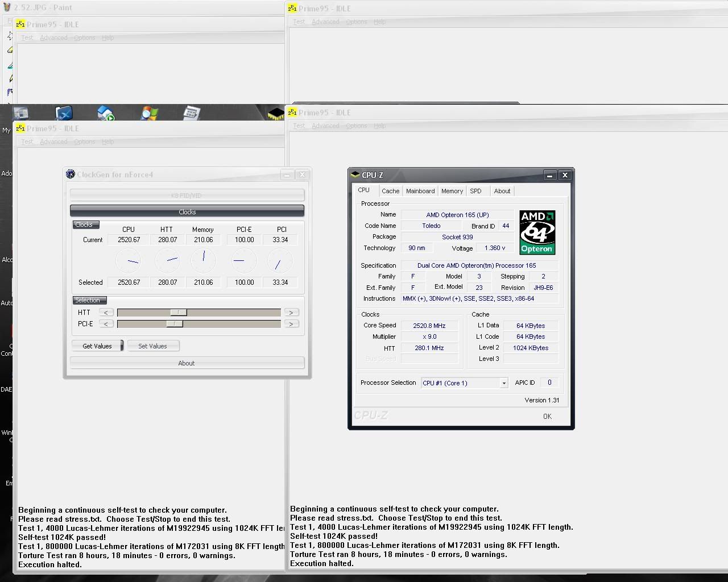Open the Memory tab in CPU-Z
The height and width of the screenshot is (582, 728).
point(452,191)
